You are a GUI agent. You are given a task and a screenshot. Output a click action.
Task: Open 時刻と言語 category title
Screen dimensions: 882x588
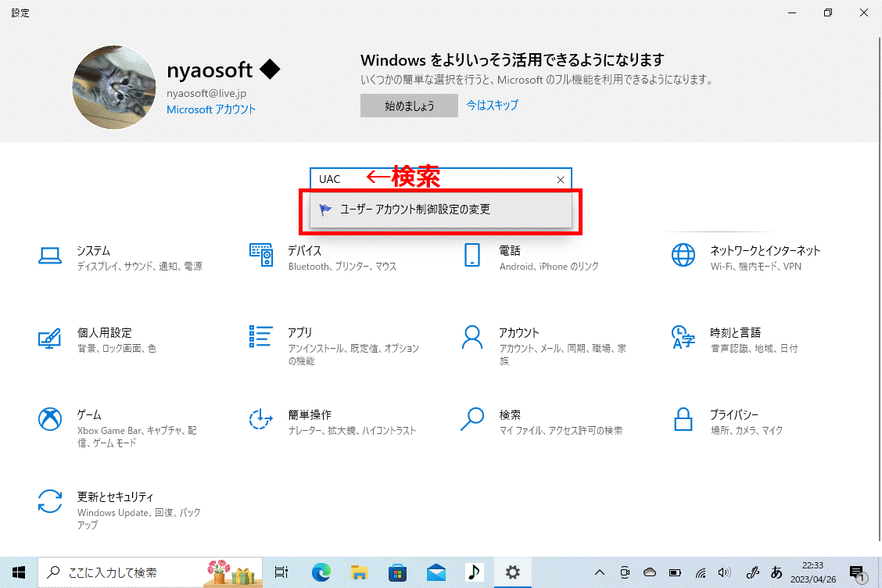click(x=735, y=333)
